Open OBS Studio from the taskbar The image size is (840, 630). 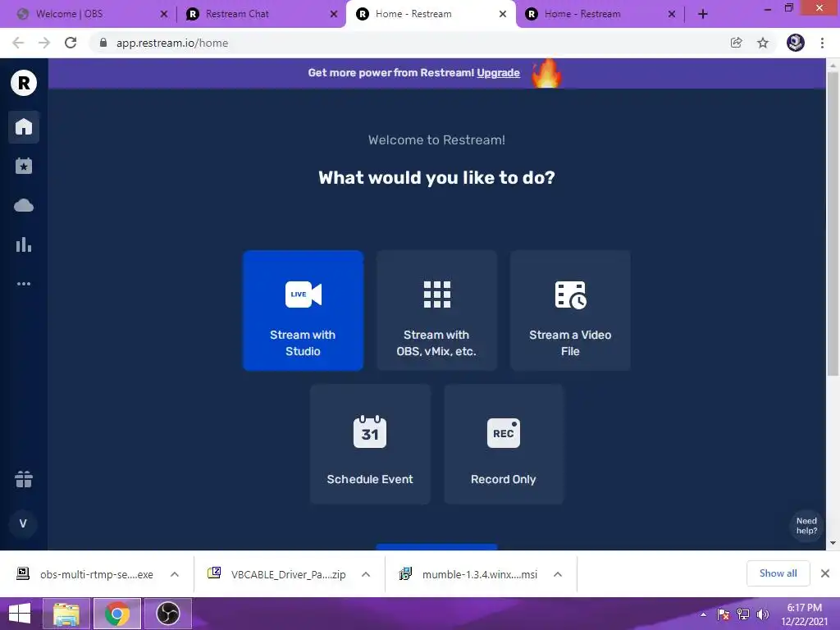(x=167, y=614)
